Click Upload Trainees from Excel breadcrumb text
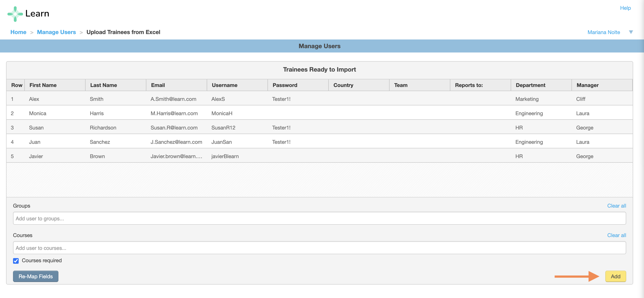644x298 pixels. tap(123, 32)
